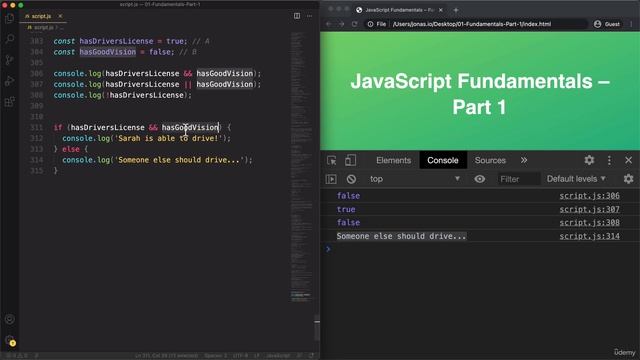Click the JavaScript Fundamentals page heading
Viewport: 640px width, 360px height.
point(480,94)
